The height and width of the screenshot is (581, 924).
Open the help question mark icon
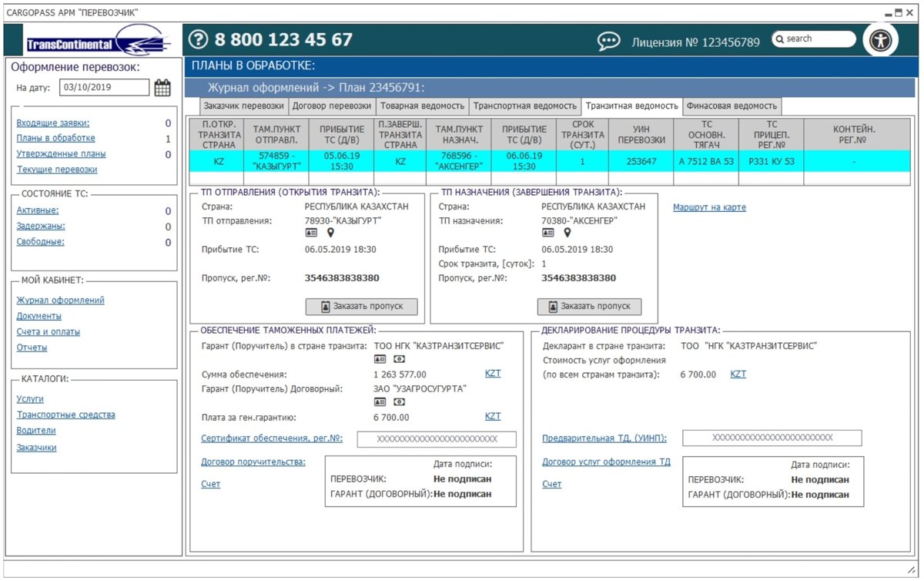[x=198, y=39]
